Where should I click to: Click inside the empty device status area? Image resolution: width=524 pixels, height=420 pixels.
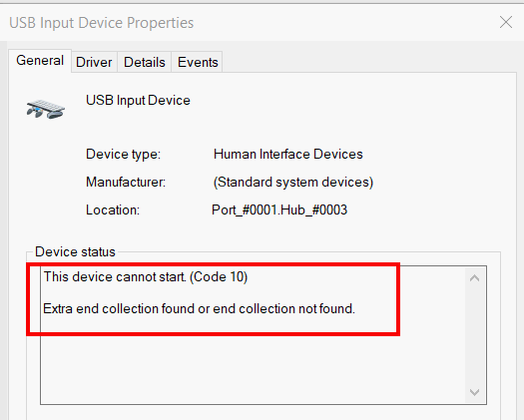[x=253, y=367]
